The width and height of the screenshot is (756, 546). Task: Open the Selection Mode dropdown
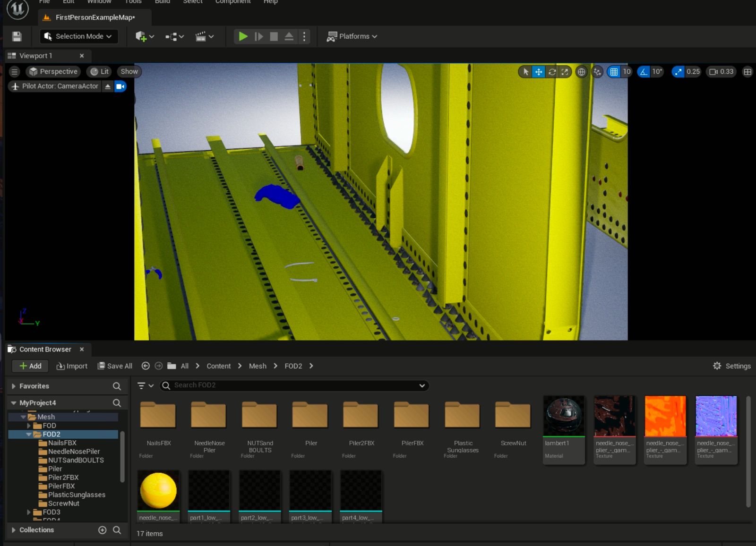[78, 36]
